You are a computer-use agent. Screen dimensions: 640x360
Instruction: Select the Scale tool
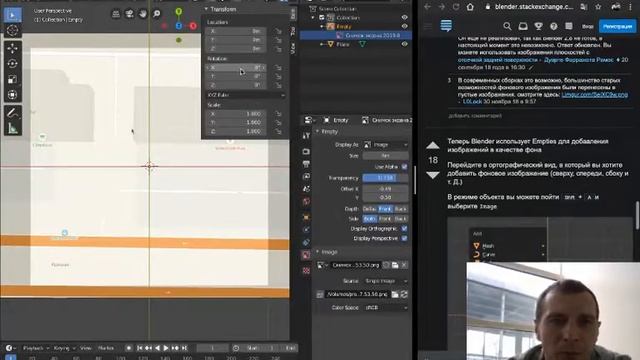tap(13, 79)
